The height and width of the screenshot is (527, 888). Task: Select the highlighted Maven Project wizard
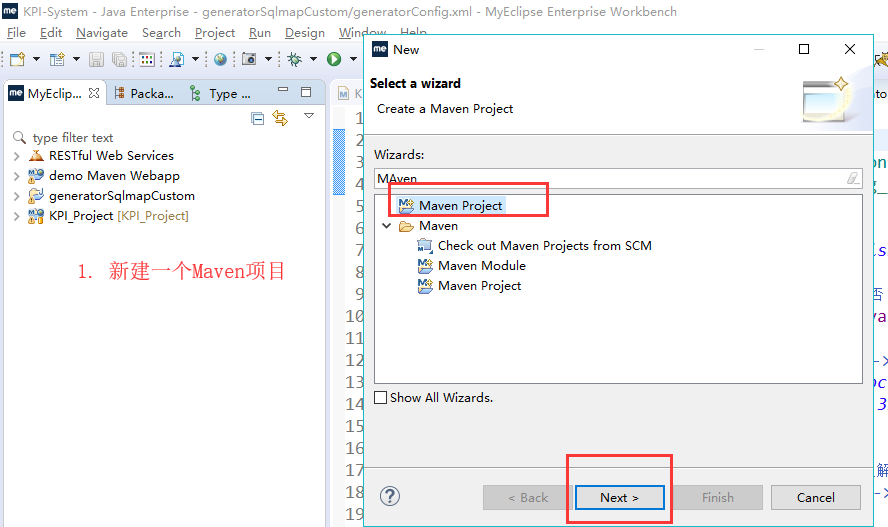pos(451,205)
